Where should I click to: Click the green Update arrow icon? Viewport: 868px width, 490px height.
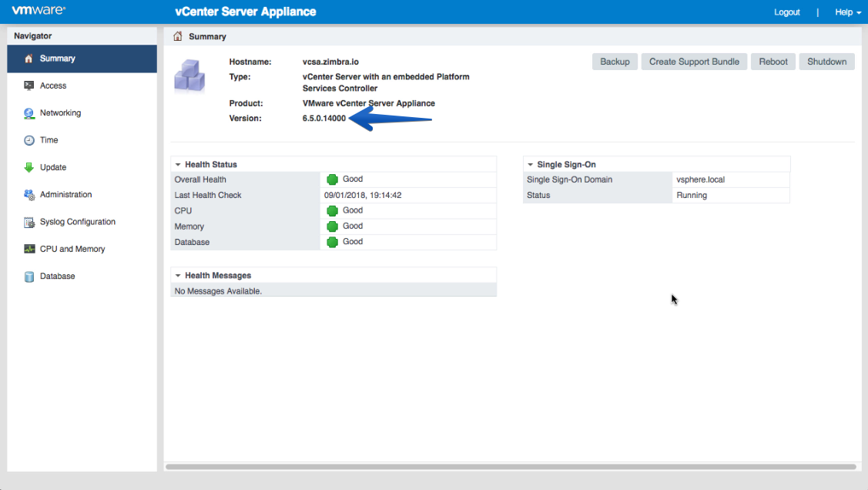coord(28,167)
